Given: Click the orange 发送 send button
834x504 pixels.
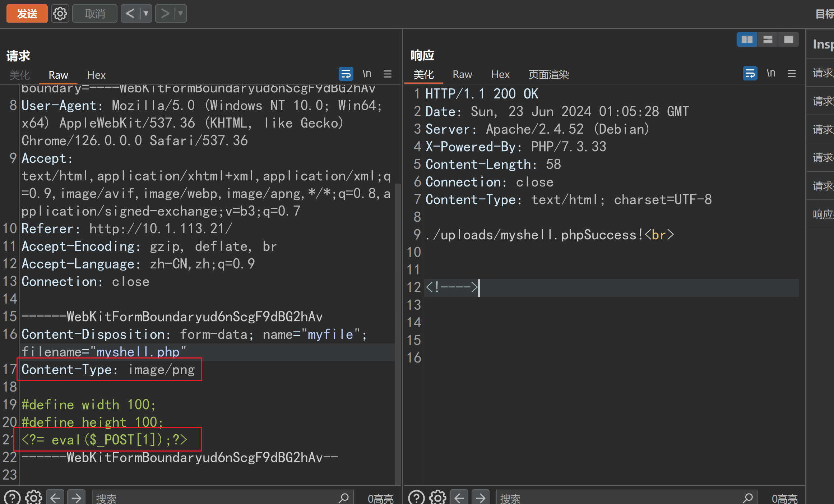Looking at the screenshot, I should tap(27, 14).
